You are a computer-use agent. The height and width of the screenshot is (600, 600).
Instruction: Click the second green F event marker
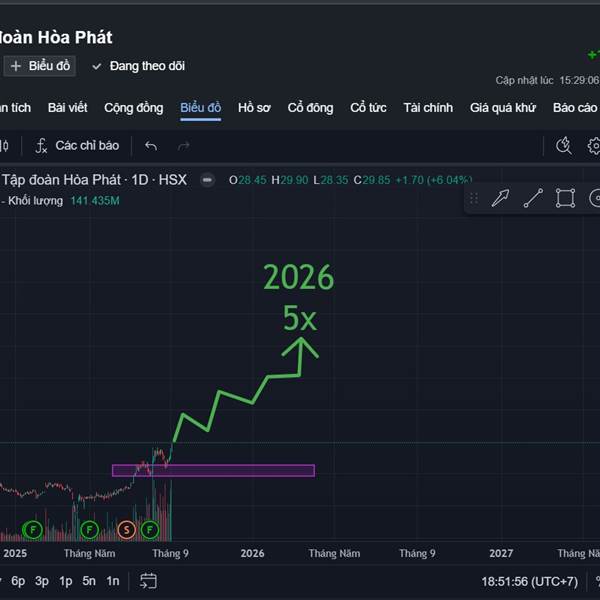click(x=90, y=530)
